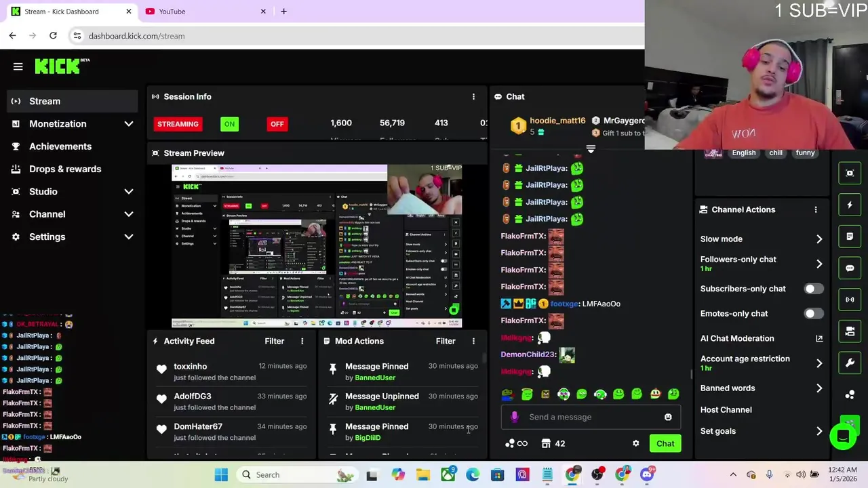Image resolution: width=868 pixels, height=488 pixels.
Task: Open Drops & rewards in the sidebar
Action: 72,169
